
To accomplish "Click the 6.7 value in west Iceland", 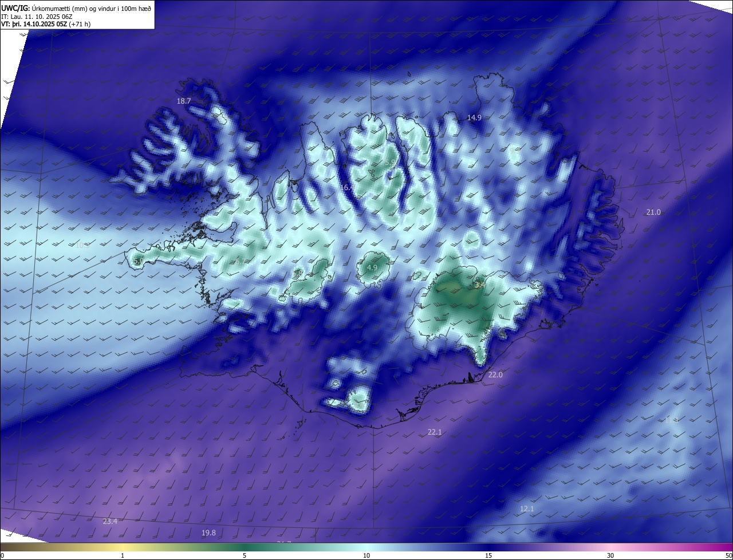I will (239, 261).
